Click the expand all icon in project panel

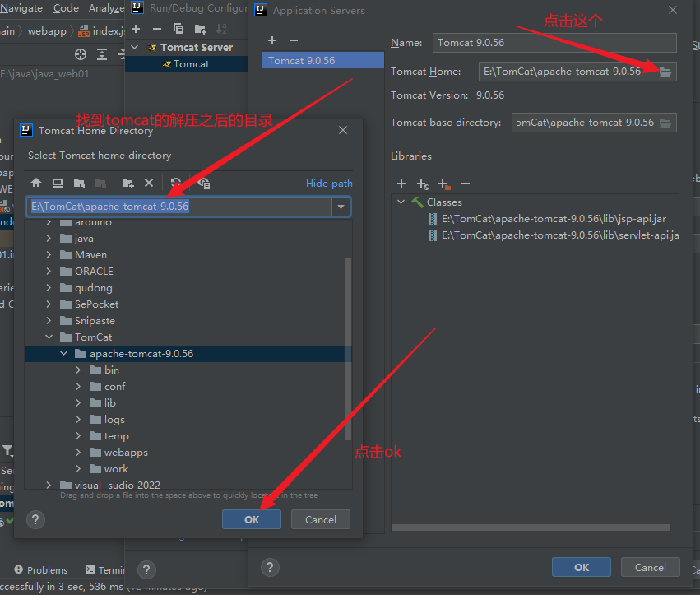[x=102, y=54]
